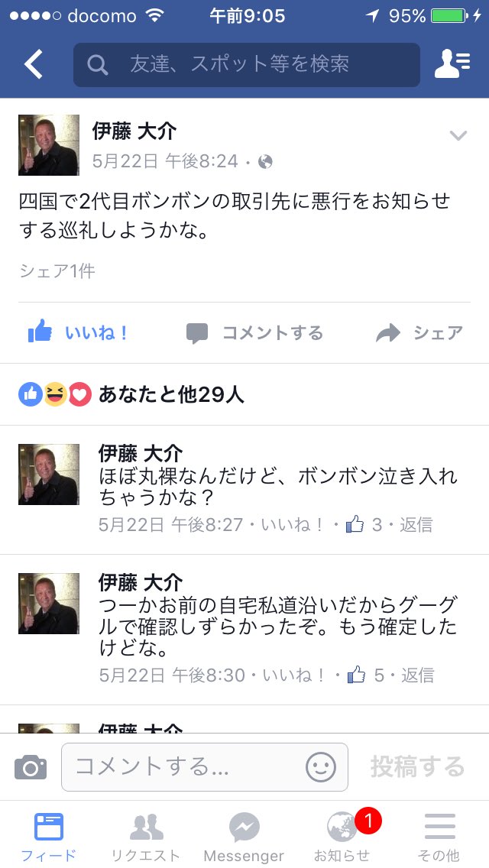Switch to the Messenger tab

[x=244, y=837]
